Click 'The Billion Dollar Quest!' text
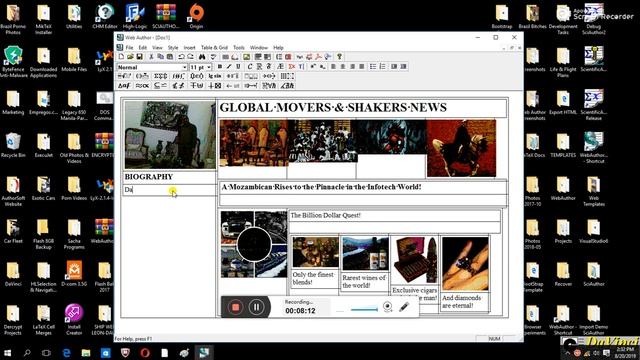640x360 pixels. (x=325, y=215)
